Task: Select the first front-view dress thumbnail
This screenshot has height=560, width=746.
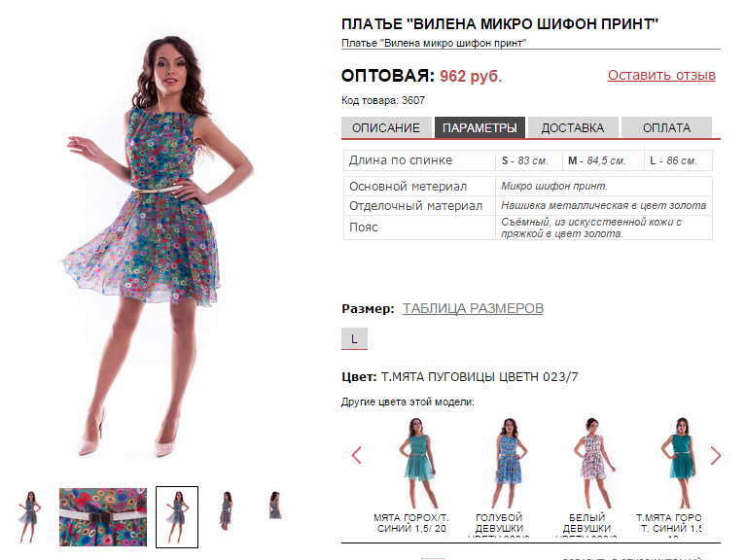Action: [x=29, y=517]
